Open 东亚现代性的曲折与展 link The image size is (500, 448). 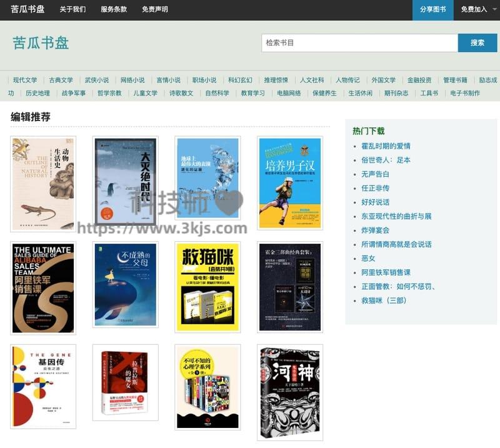[396, 216]
